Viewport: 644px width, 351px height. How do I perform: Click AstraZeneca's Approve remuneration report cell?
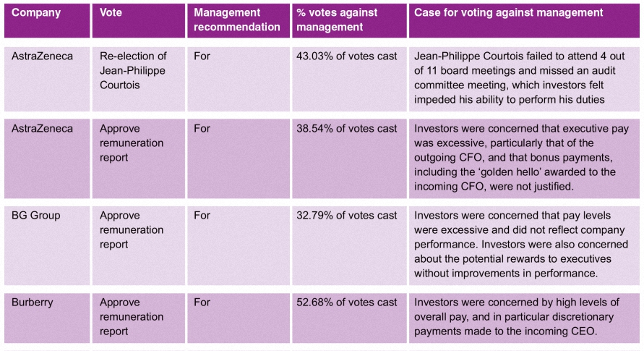138,158
